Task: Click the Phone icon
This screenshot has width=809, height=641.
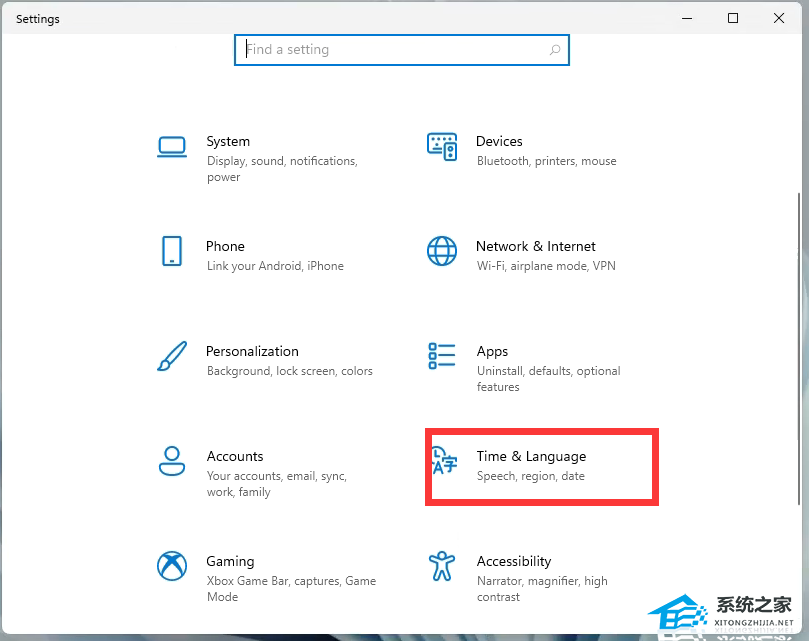Action: (172, 251)
